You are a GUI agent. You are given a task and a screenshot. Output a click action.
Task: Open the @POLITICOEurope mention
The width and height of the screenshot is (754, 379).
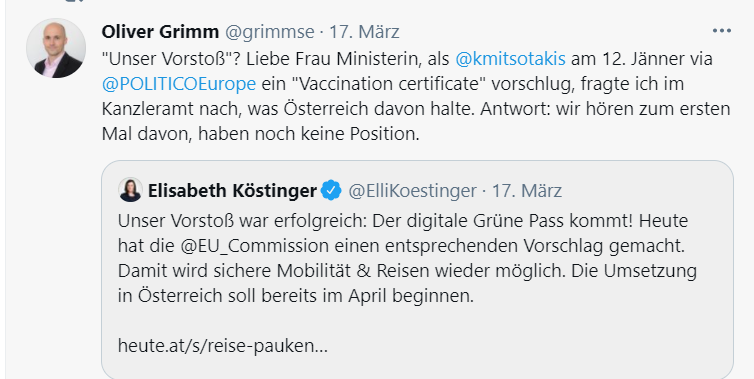point(179,84)
